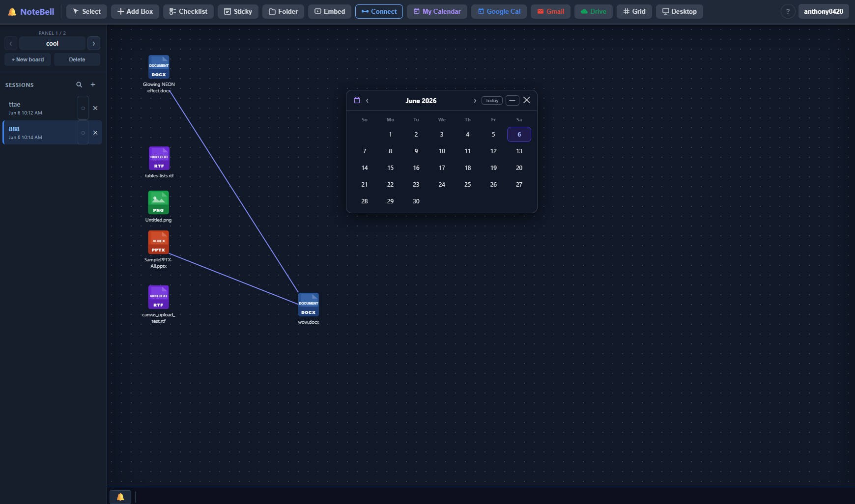Select the '888' session
The width and height of the screenshot is (855, 504).
coord(40,133)
